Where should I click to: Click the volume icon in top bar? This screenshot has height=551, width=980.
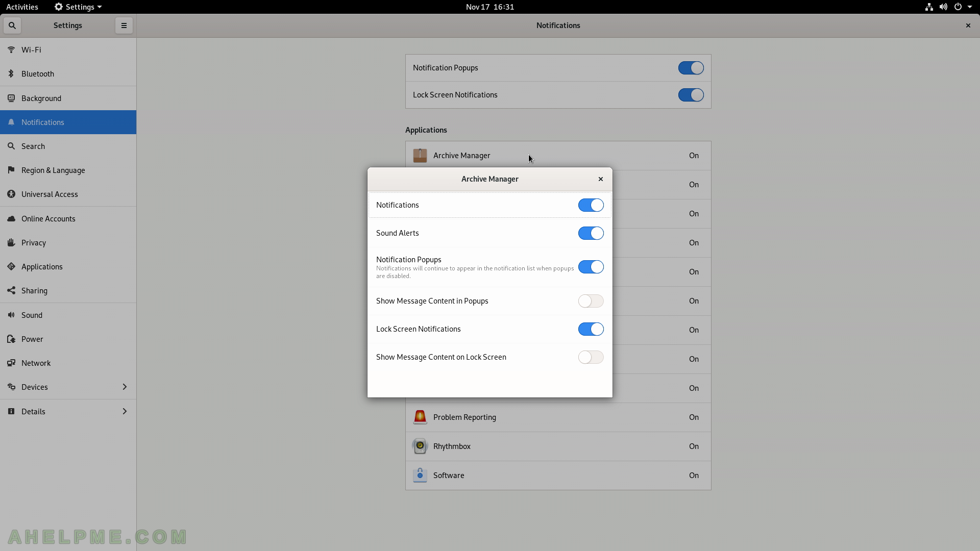tap(943, 7)
